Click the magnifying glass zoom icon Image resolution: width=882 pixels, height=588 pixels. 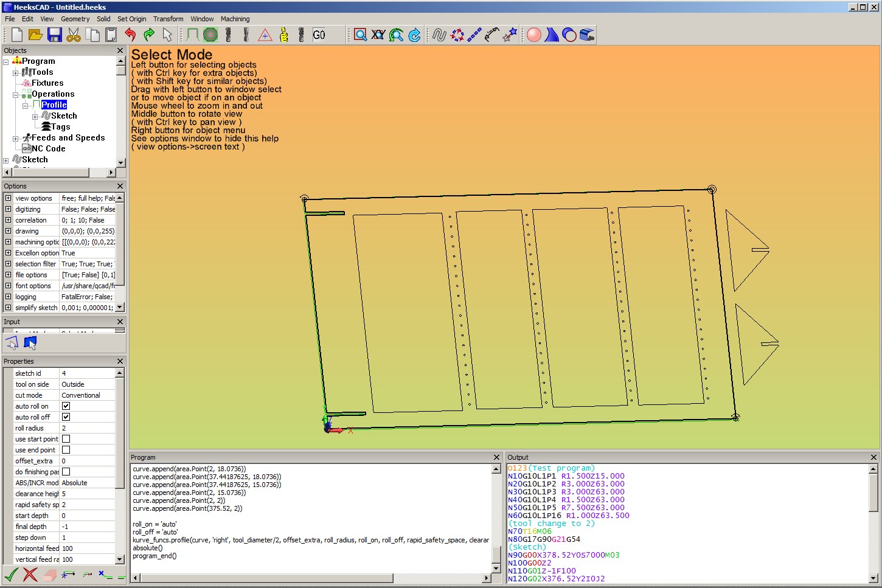[360, 35]
